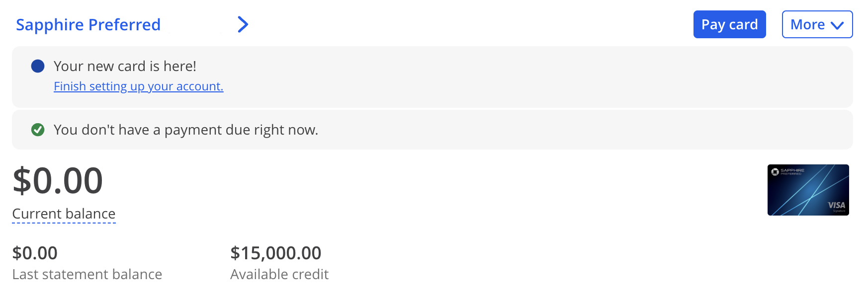Click the down chevron inside More button
The image size is (868, 298).
[x=837, y=25]
